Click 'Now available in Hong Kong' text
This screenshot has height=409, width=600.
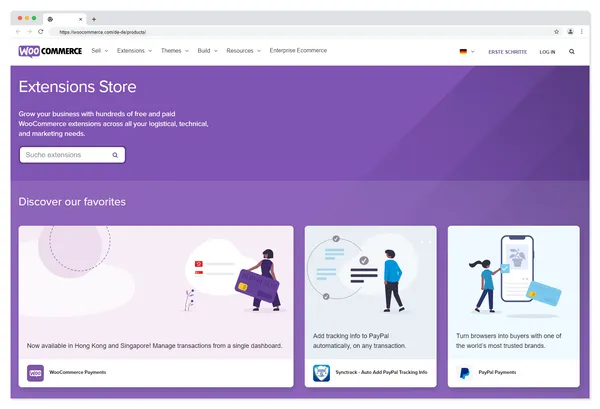point(154,346)
